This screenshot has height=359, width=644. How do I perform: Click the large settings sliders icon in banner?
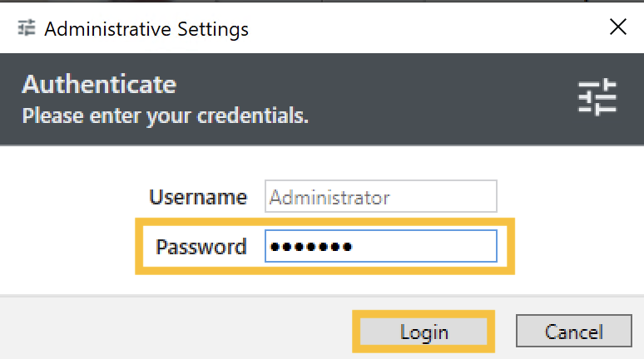(x=597, y=97)
